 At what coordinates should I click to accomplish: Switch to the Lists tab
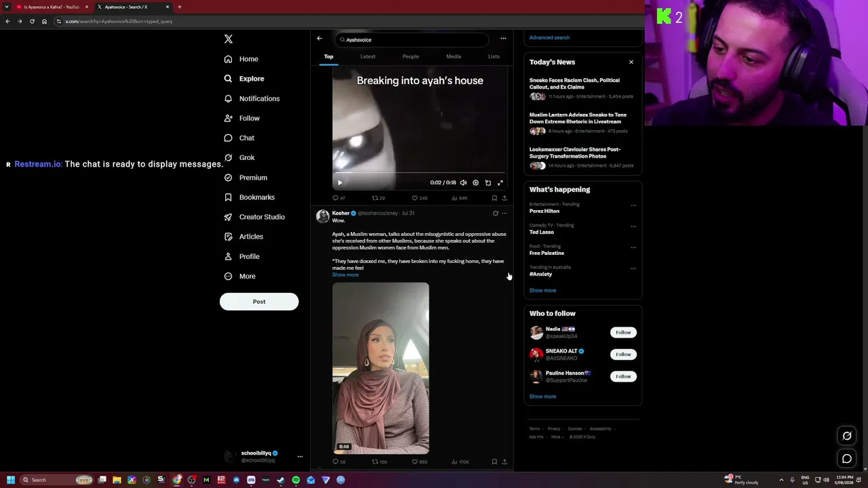494,57
